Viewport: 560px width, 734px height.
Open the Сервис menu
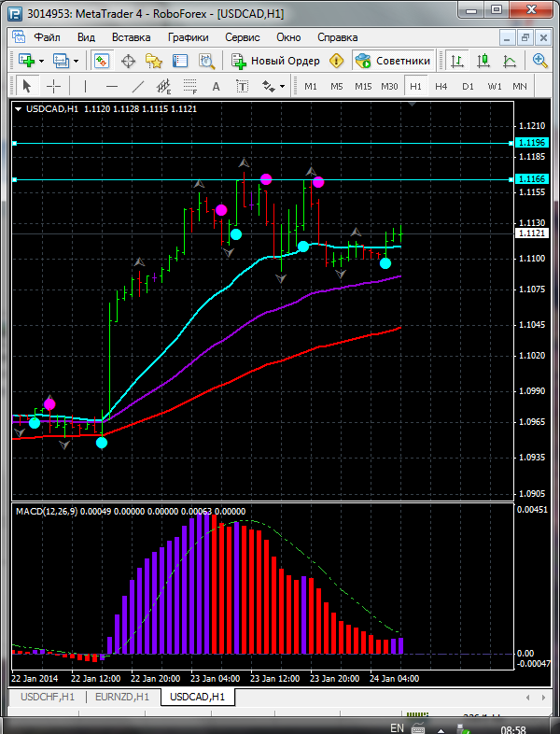[x=243, y=37]
